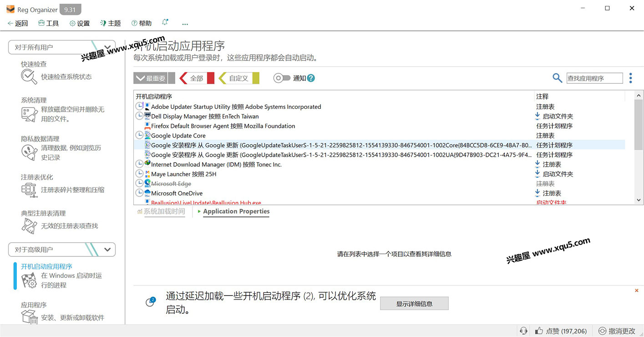Open the vertical three-dot options menu
The height and width of the screenshot is (337, 644).
(x=630, y=78)
